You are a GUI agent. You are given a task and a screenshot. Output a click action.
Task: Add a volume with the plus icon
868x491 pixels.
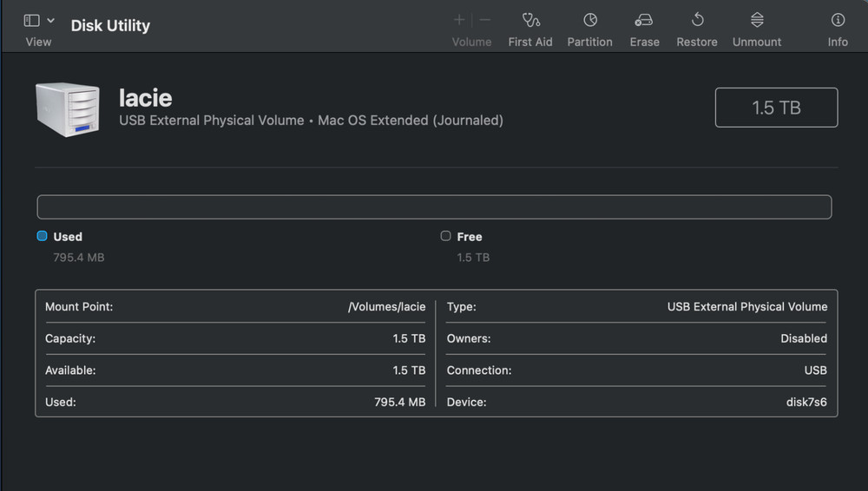pyautogui.click(x=459, y=20)
